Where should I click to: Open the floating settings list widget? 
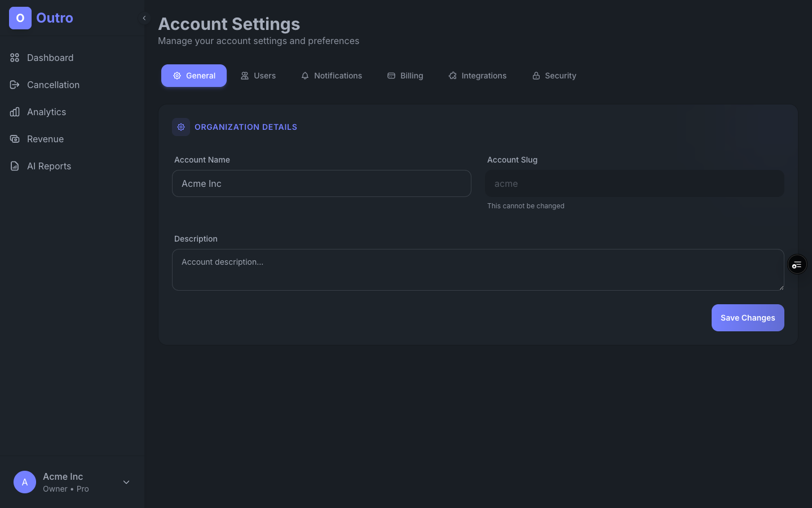[797, 264]
